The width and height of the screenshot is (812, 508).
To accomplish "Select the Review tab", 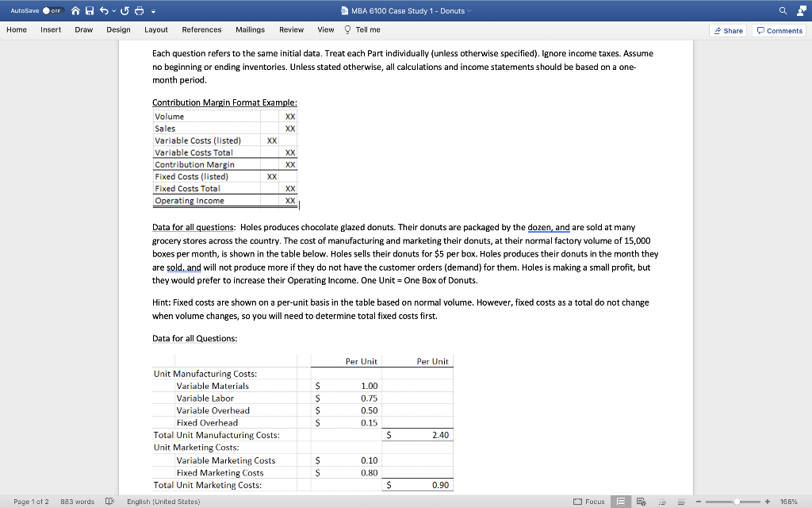I will click(292, 30).
